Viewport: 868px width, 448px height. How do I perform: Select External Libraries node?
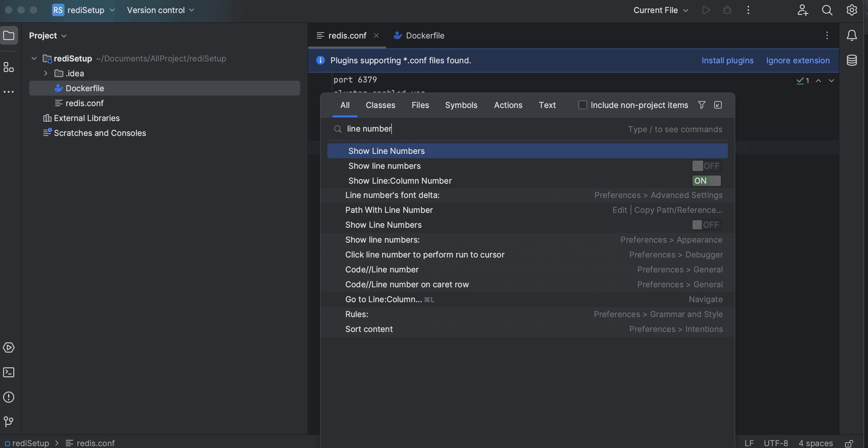tap(81, 118)
